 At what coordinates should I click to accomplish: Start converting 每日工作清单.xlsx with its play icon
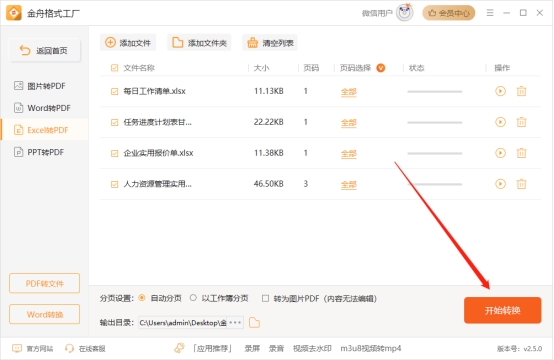(500, 91)
